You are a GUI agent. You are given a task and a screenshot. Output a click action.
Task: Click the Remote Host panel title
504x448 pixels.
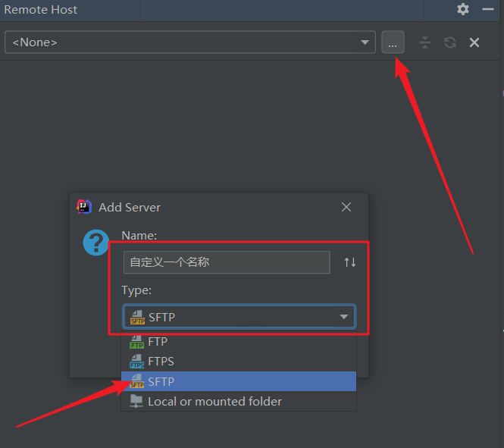[x=41, y=10]
